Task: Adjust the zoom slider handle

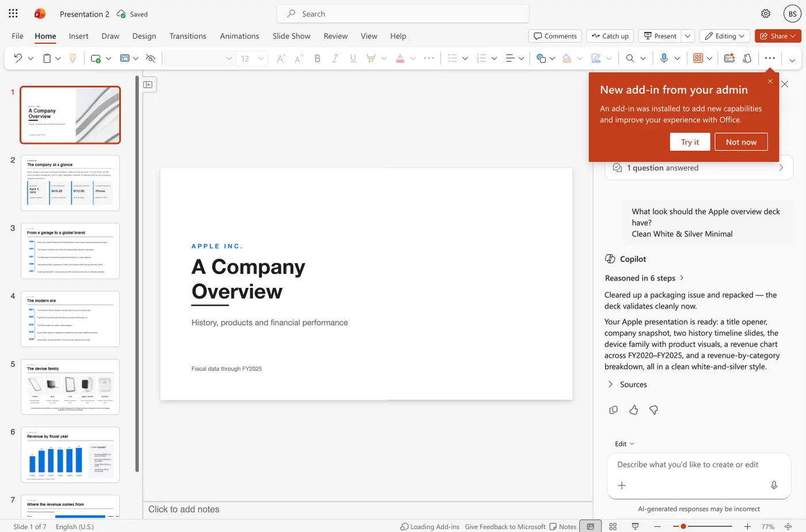Action: click(683, 526)
